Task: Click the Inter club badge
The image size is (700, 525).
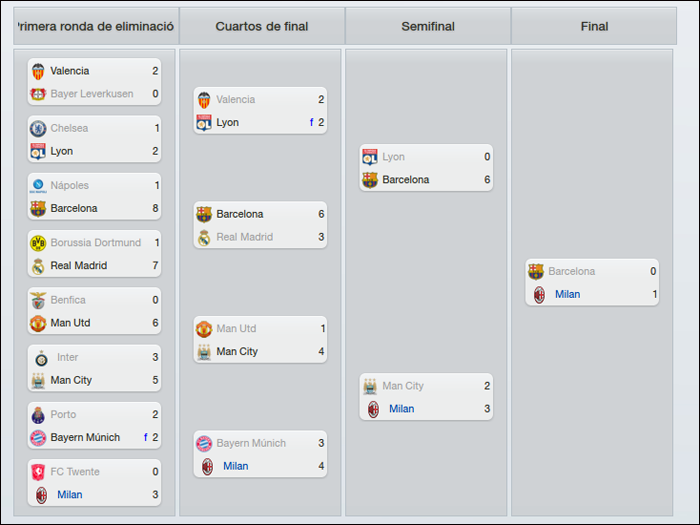Action: (x=42, y=358)
